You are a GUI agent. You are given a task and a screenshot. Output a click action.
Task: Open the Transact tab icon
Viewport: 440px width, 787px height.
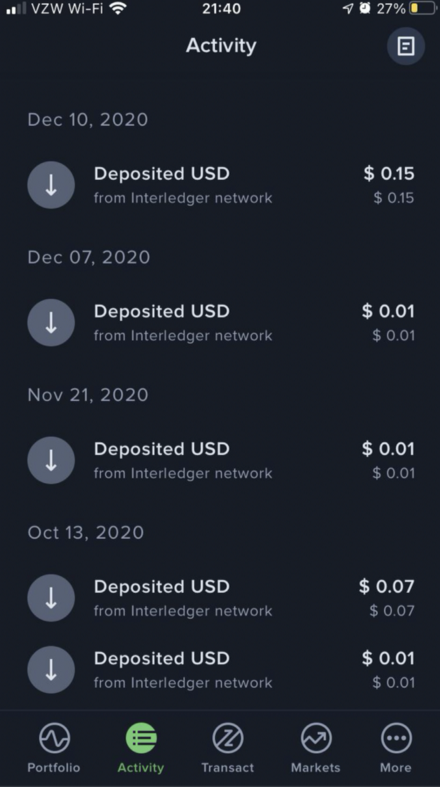[x=228, y=738]
